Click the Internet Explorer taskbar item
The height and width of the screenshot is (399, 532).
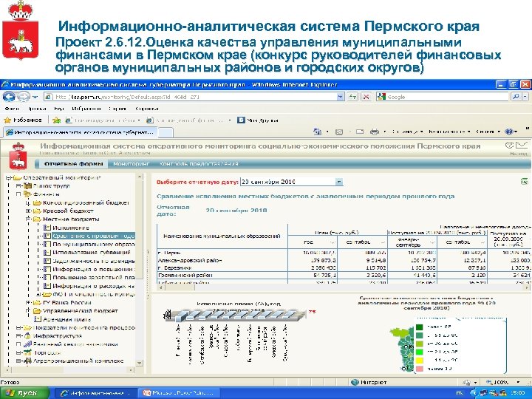pyautogui.click(x=95, y=393)
